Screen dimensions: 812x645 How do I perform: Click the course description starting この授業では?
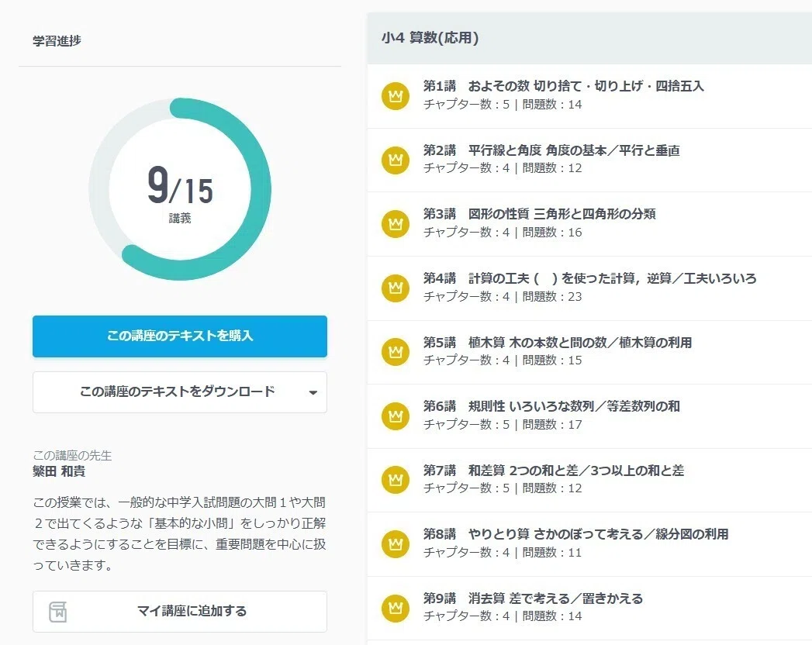pyautogui.click(x=180, y=533)
